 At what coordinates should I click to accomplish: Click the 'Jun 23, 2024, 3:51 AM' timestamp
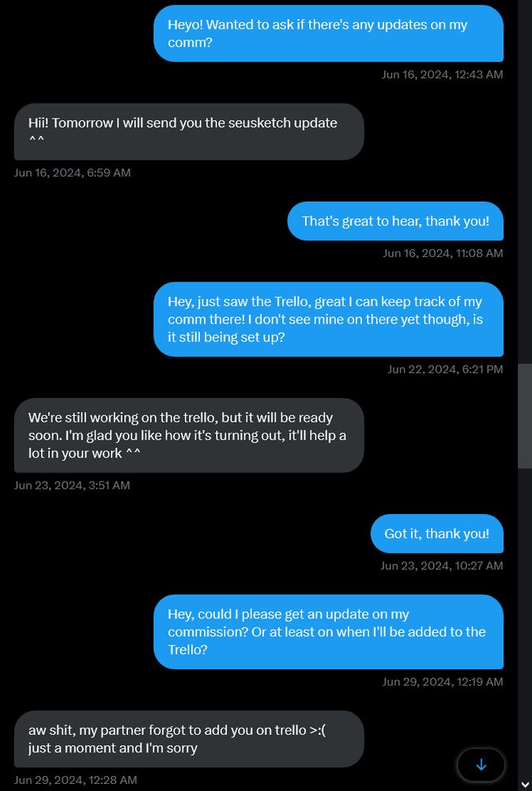(x=72, y=485)
